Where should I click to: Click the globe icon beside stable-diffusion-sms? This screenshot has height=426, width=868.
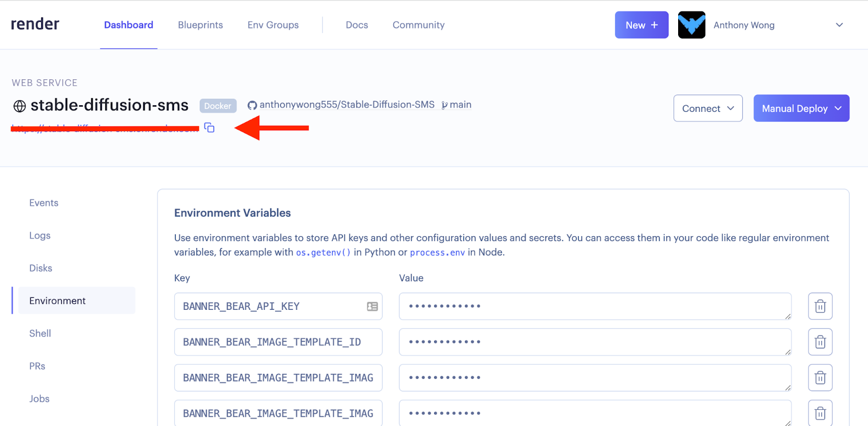tap(20, 106)
